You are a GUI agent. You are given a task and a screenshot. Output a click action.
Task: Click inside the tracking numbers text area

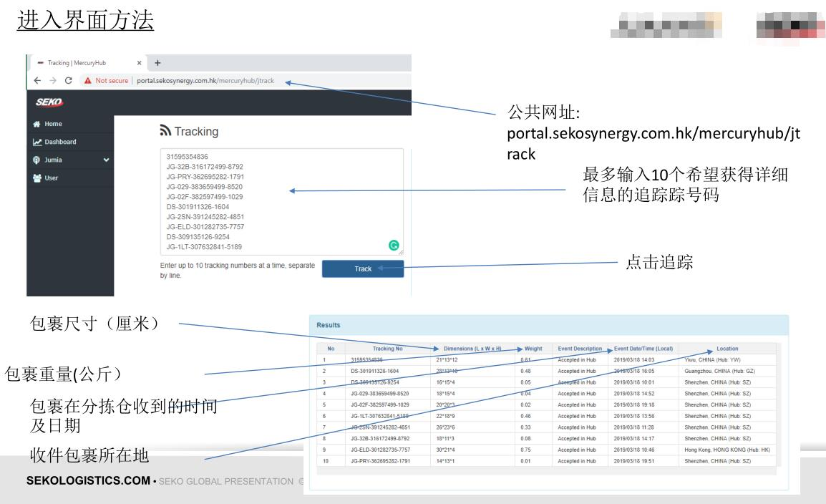[282, 202]
